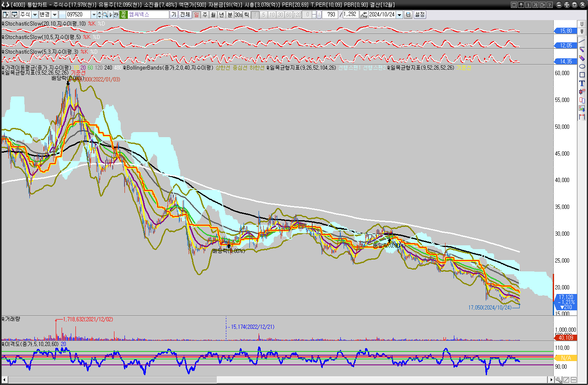The width and height of the screenshot is (588, 385).
Task: Select the purple eraser tool
Action: point(582,58)
